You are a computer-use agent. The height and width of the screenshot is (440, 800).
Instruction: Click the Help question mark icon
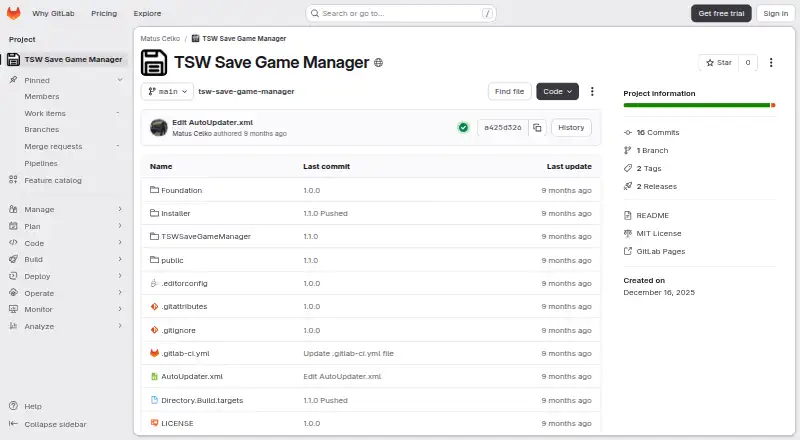pyautogui.click(x=14, y=406)
